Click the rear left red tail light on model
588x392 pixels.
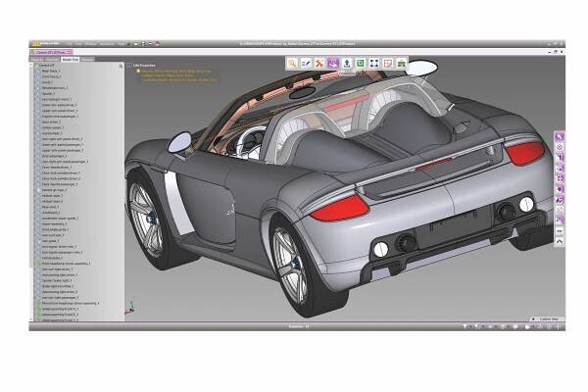pos(339,208)
